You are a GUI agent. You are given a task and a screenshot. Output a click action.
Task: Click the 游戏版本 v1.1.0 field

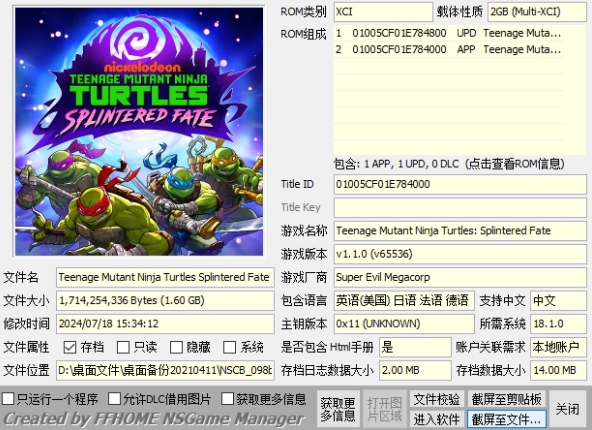[460, 254]
